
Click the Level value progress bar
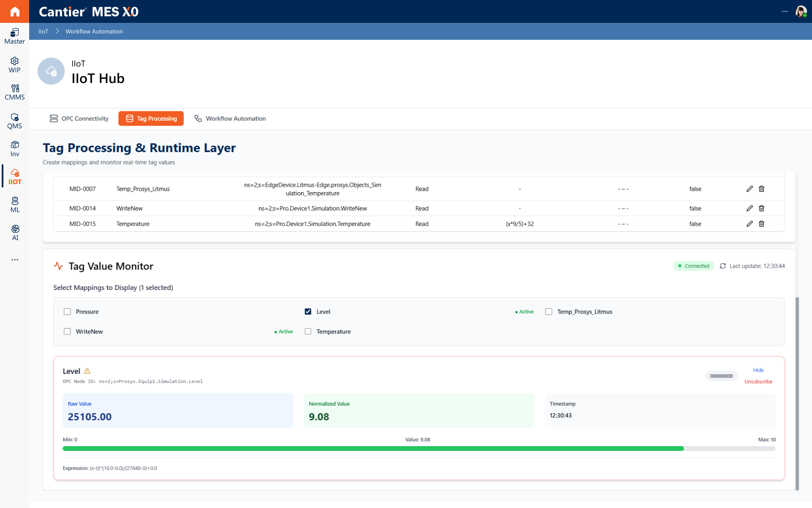click(419, 448)
